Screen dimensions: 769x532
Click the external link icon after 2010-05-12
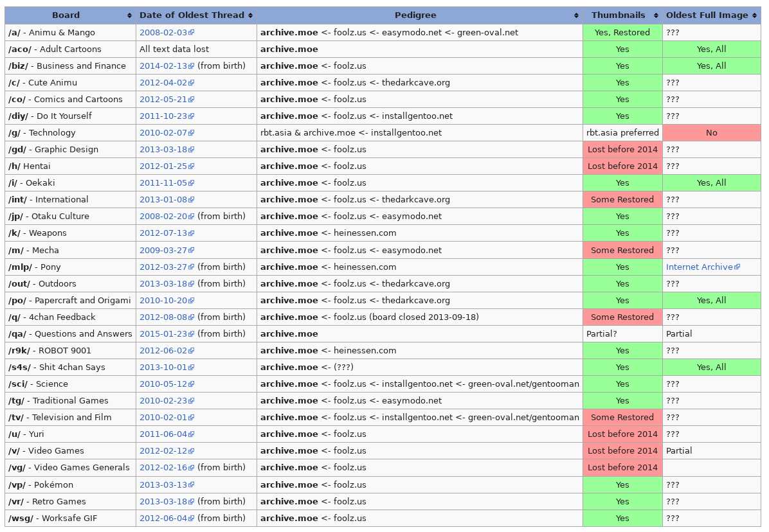pos(192,384)
